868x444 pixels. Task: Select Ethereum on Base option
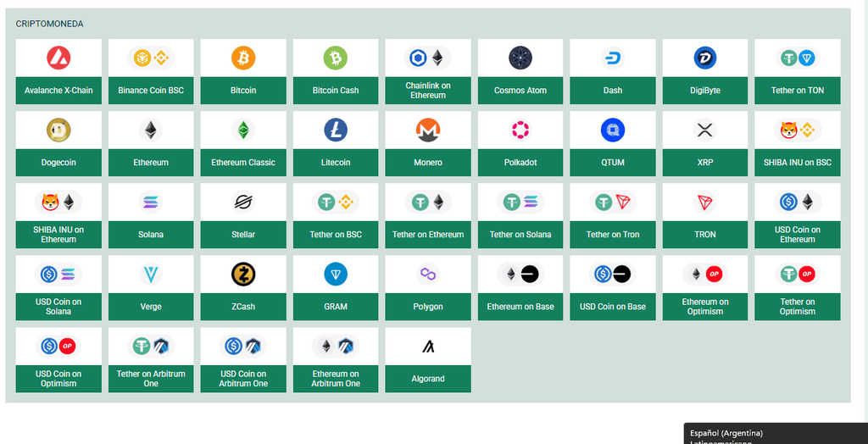520,288
